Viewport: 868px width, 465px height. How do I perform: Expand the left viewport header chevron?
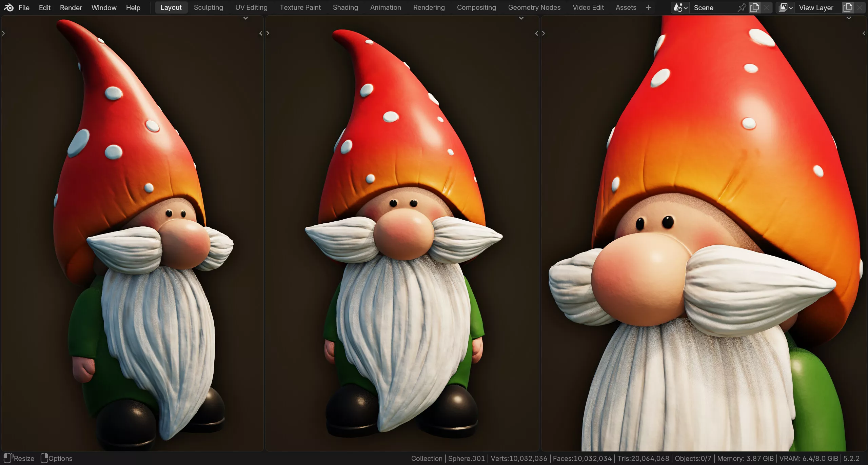pyautogui.click(x=245, y=18)
